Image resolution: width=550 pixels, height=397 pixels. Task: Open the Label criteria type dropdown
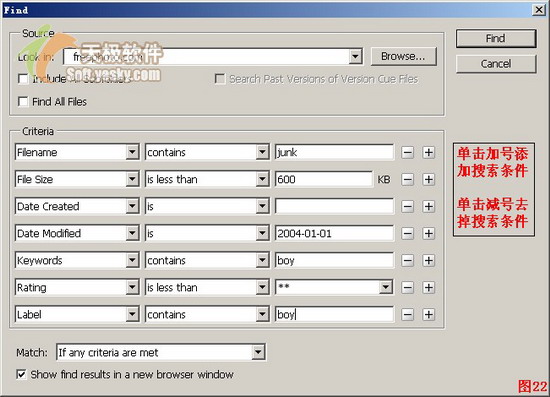132,314
